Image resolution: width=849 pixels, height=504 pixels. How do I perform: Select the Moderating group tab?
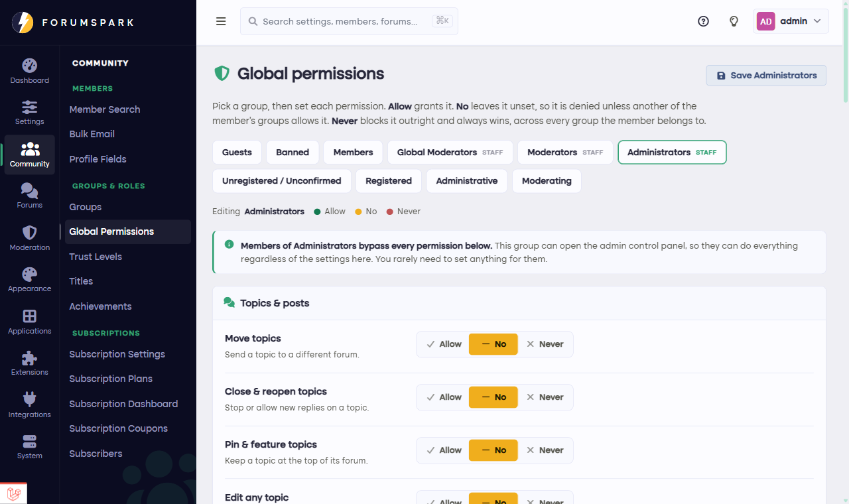coord(547,181)
